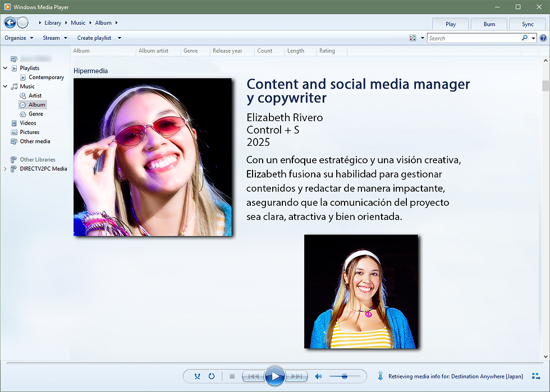Open Help with the blue question icon

pos(543,38)
